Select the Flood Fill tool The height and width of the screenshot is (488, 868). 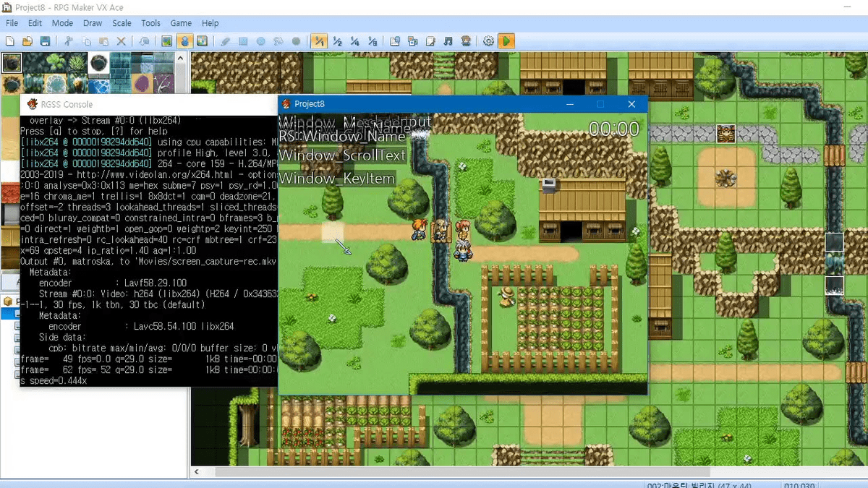click(x=278, y=41)
